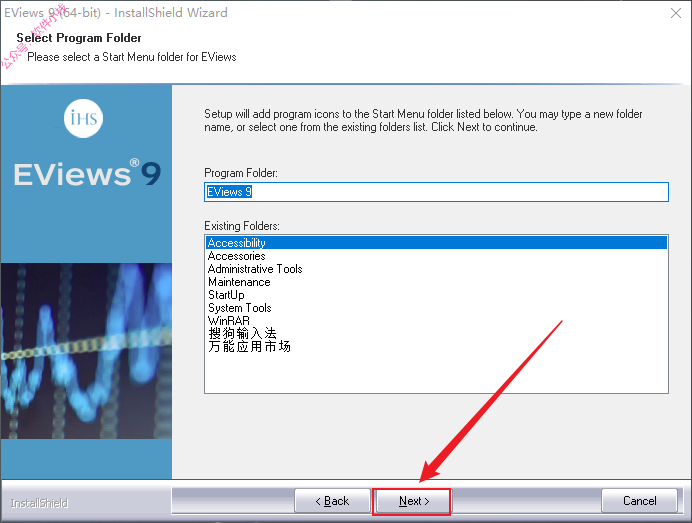Click the IHS logo circle
This screenshot has height=523, width=692.
[x=83, y=118]
